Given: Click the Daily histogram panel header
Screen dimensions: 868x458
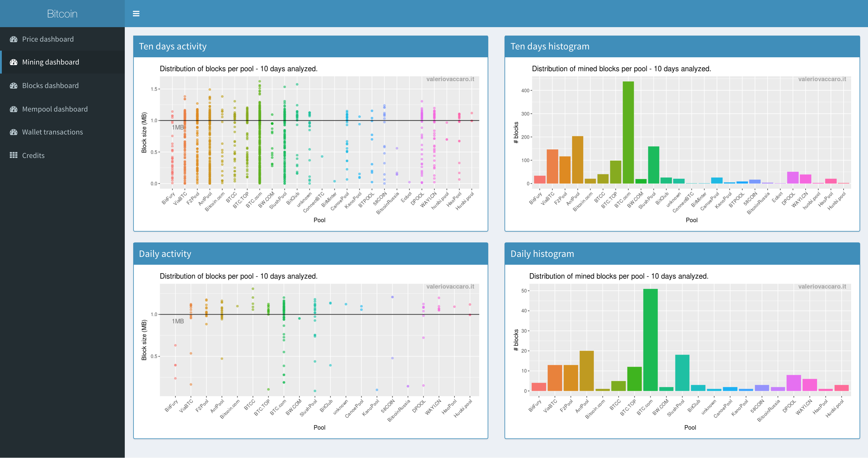Looking at the screenshot, I should point(542,254).
